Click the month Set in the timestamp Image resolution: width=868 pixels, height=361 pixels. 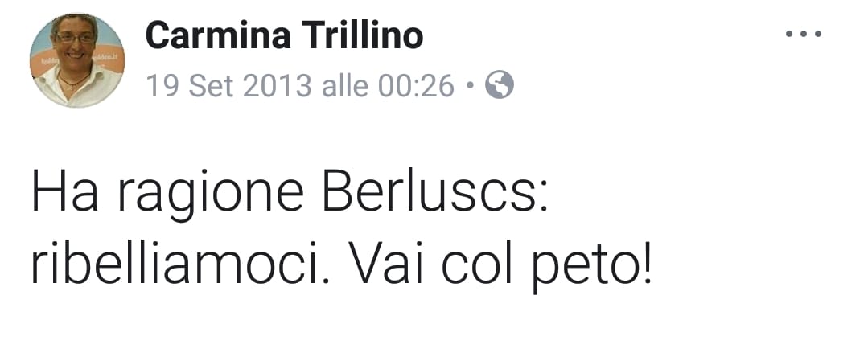(x=210, y=86)
